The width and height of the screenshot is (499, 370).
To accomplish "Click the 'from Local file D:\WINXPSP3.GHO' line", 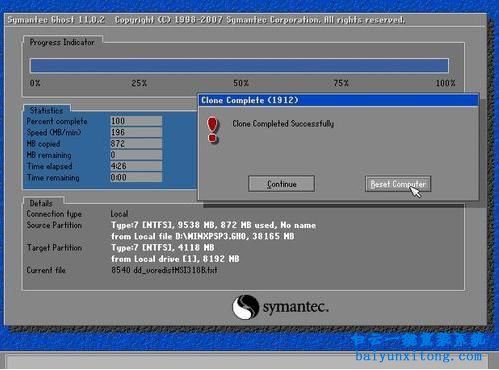I will click(x=203, y=237).
